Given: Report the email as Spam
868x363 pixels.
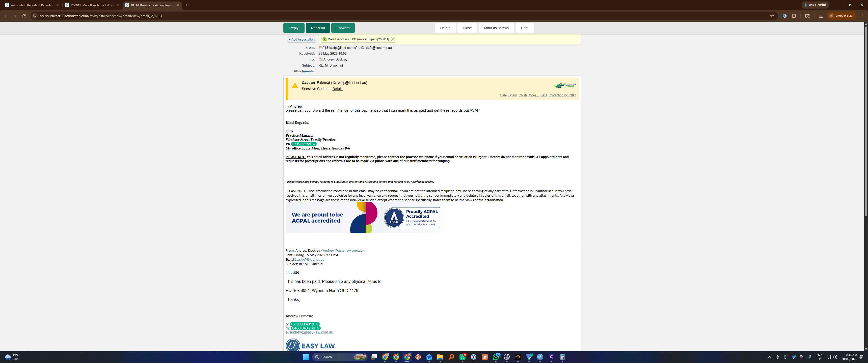Looking at the screenshot, I should pos(512,95).
